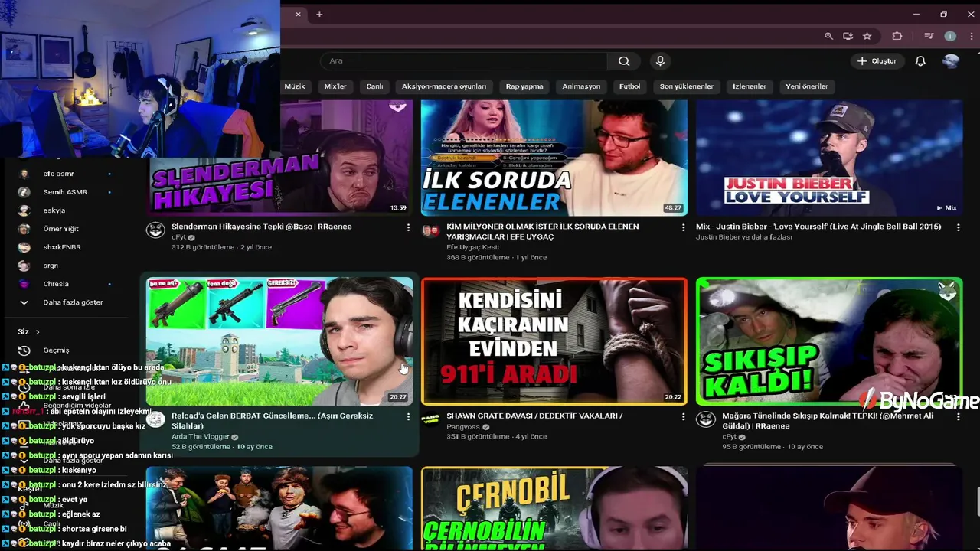Screen dimensions: 980x551
Task: Select the Futbol filter chip
Action: click(x=629, y=86)
